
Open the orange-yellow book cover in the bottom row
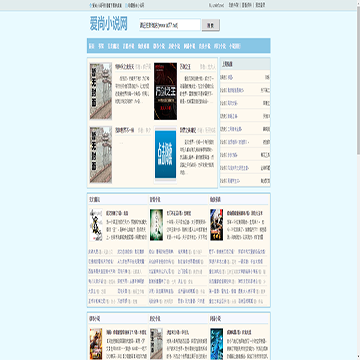(x=96, y=344)
